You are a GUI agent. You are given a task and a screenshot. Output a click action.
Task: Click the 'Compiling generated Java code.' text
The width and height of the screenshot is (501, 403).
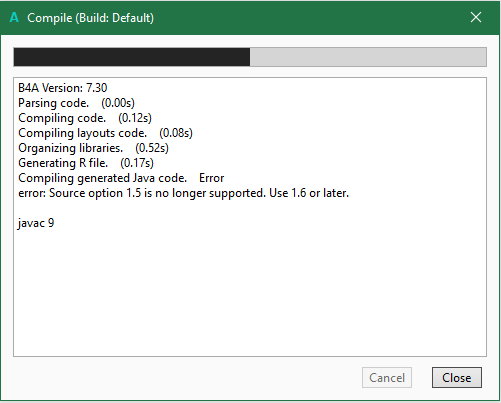click(102, 178)
